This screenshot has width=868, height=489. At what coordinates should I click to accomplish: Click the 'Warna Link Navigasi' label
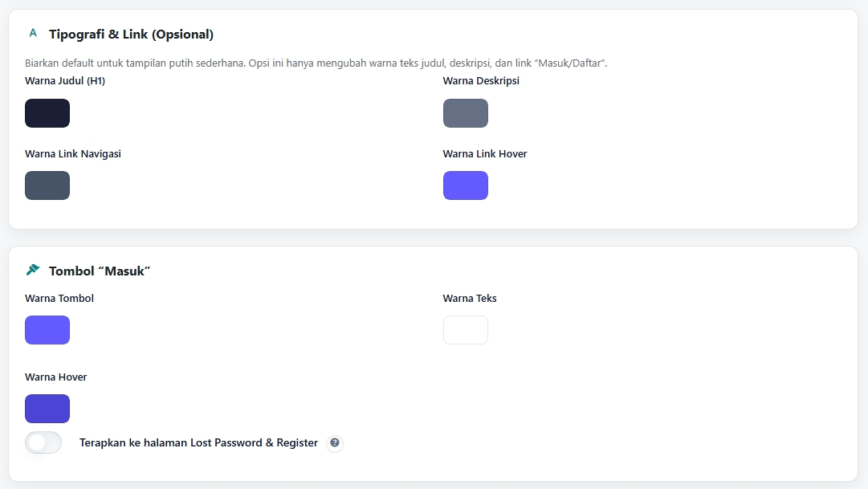pyautogui.click(x=73, y=153)
